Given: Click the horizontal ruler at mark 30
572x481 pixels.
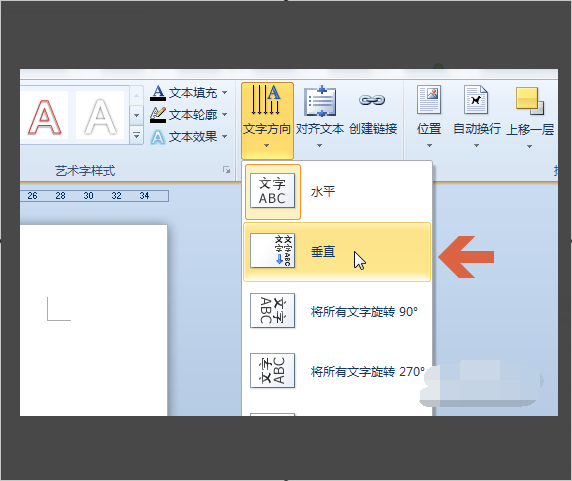Looking at the screenshot, I should point(88,196).
